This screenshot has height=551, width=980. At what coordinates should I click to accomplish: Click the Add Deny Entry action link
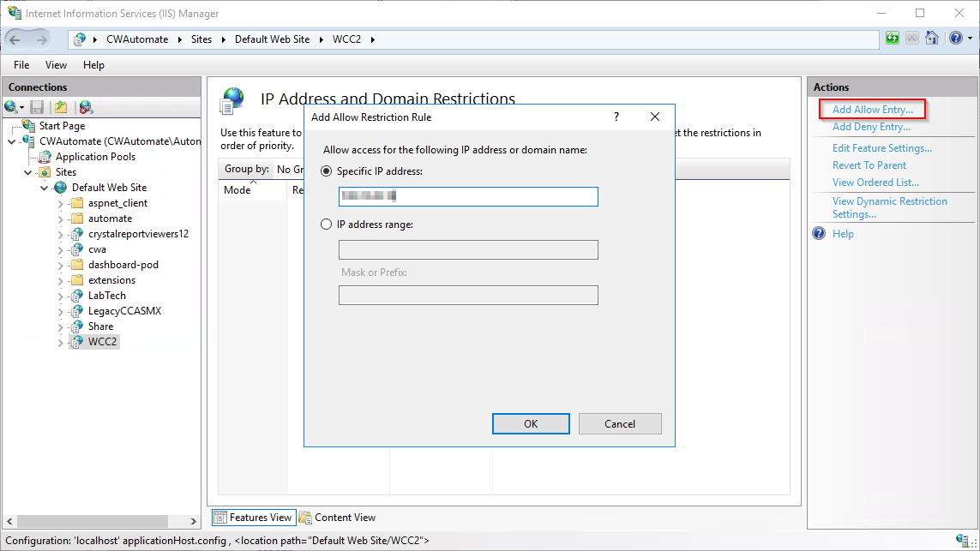point(871,127)
